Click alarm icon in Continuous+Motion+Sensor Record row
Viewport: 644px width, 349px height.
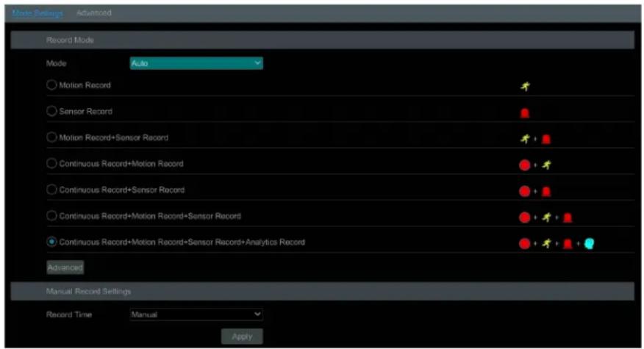[x=568, y=217]
